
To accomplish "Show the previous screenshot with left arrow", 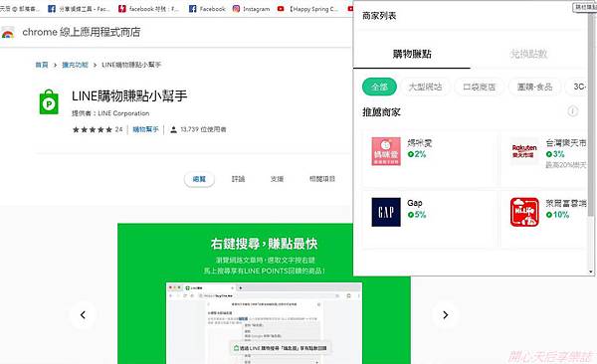I will 83,315.
